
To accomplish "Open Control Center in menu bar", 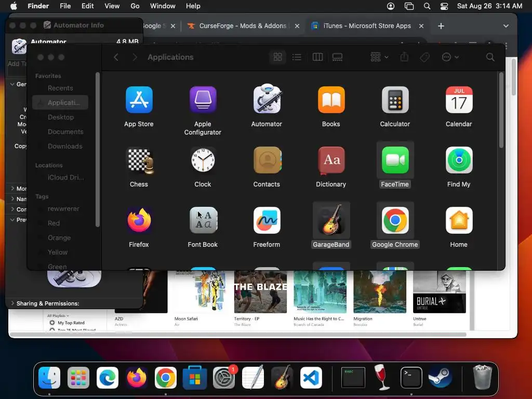I will pos(444,6).
